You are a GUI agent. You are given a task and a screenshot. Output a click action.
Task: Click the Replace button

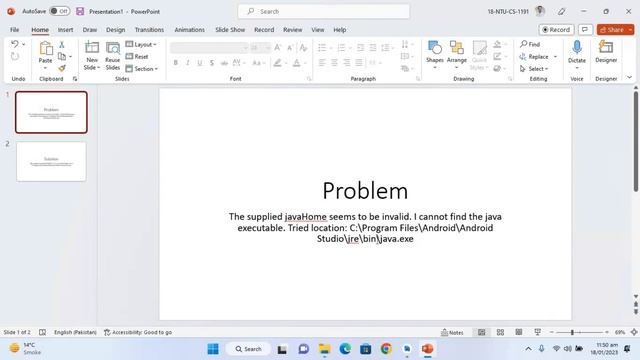(534, 56)
